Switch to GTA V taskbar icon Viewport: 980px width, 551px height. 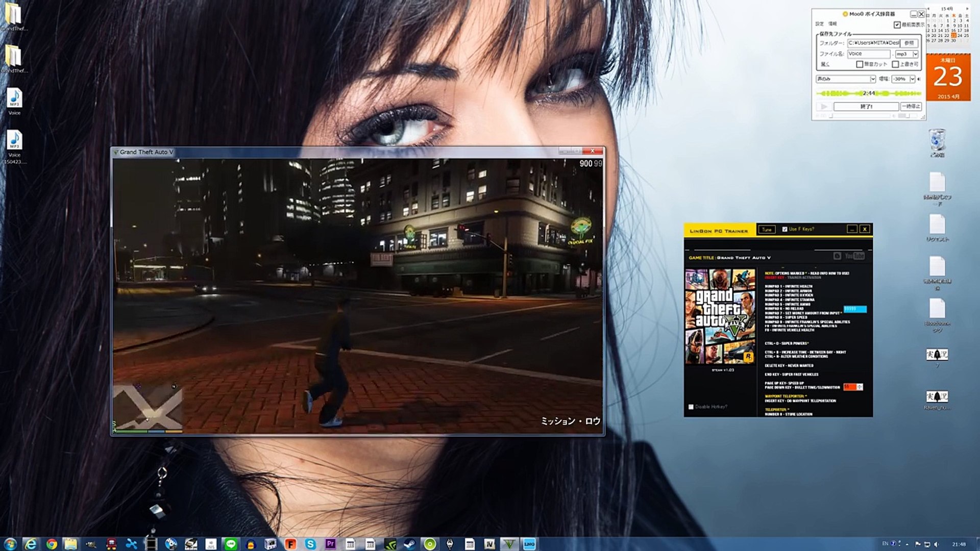coord(509,544)
